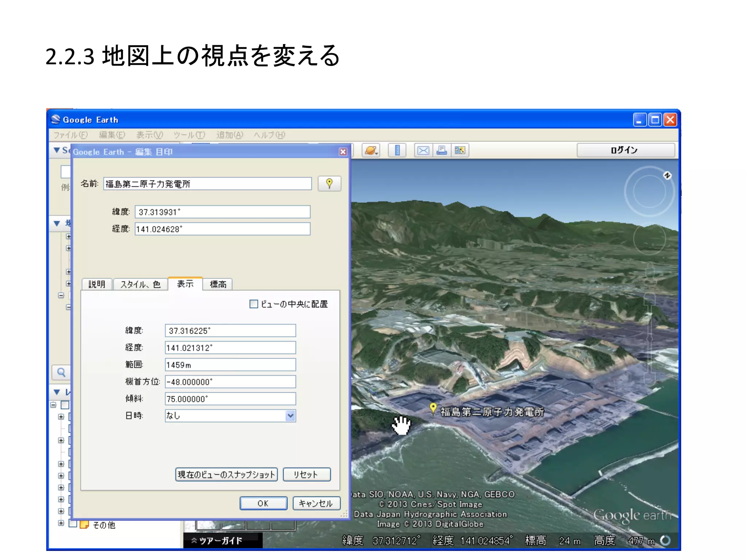Click the planet (Sky/Mars switch) toolbar icon

point(371,150)
